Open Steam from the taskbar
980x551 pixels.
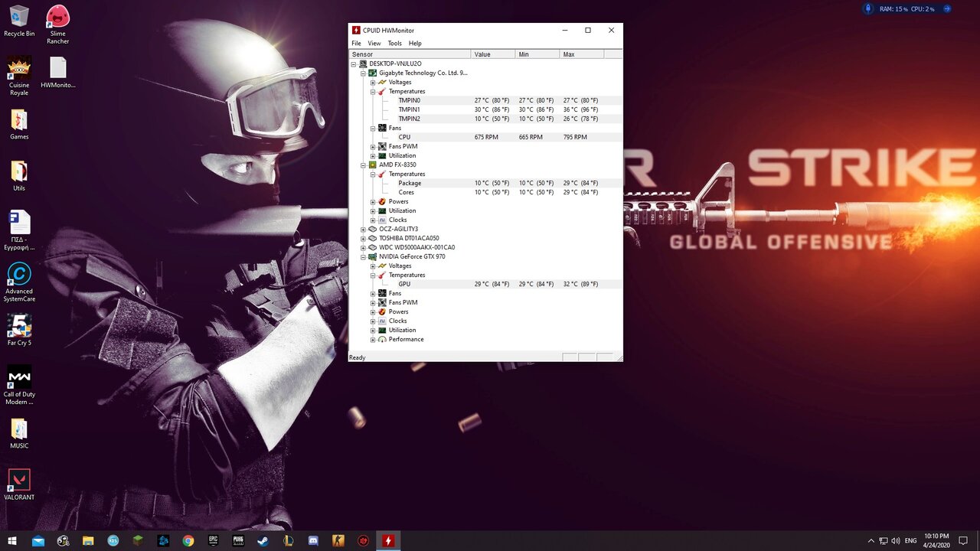(x=263, y=541)
